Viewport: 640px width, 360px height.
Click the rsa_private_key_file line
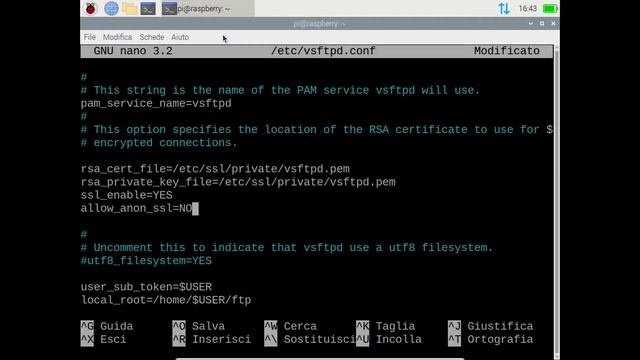point(238,182)
